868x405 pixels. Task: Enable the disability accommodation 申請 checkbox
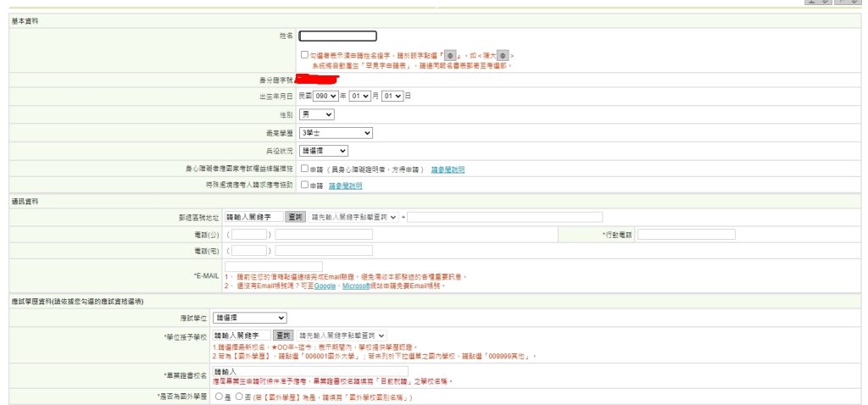click(x=304, y=169)
